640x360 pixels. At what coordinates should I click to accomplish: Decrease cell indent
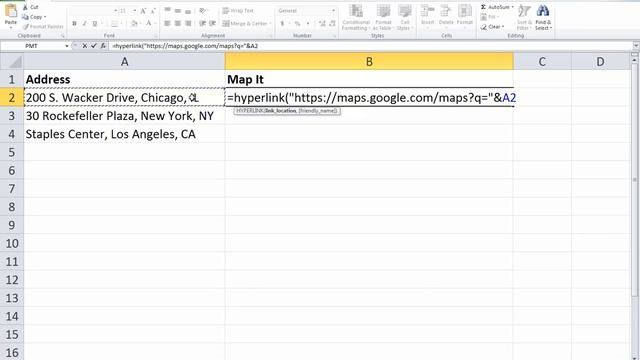tap(202, 24)
